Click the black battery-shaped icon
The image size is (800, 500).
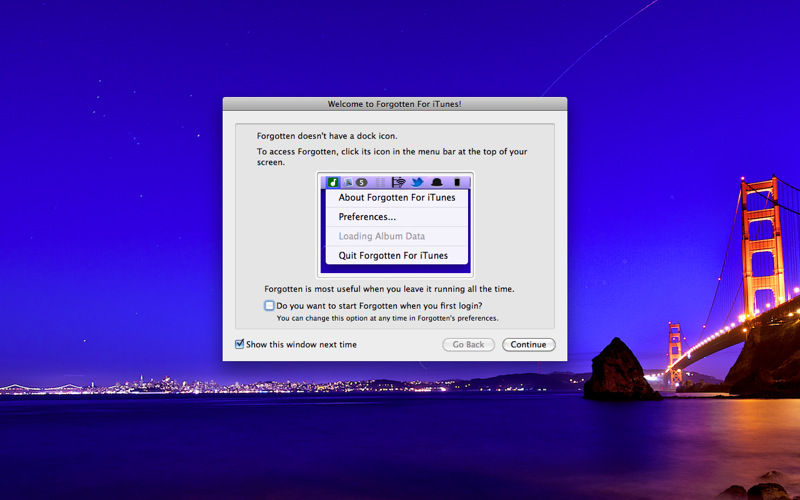point(457,182)
